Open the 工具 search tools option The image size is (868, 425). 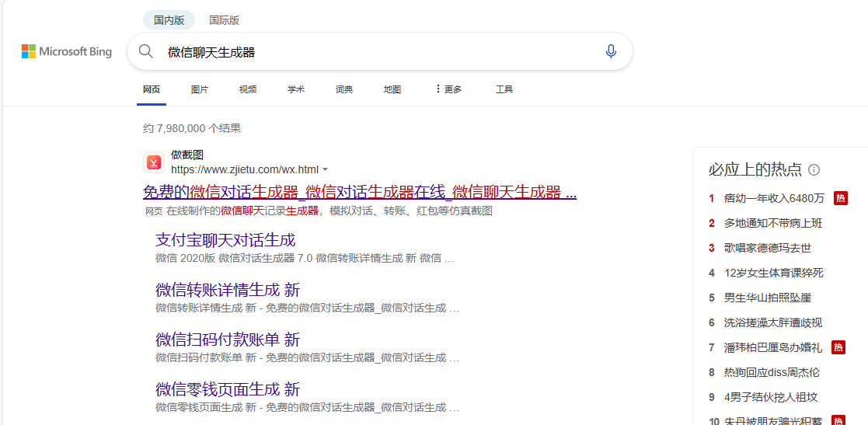click(504, 89)
